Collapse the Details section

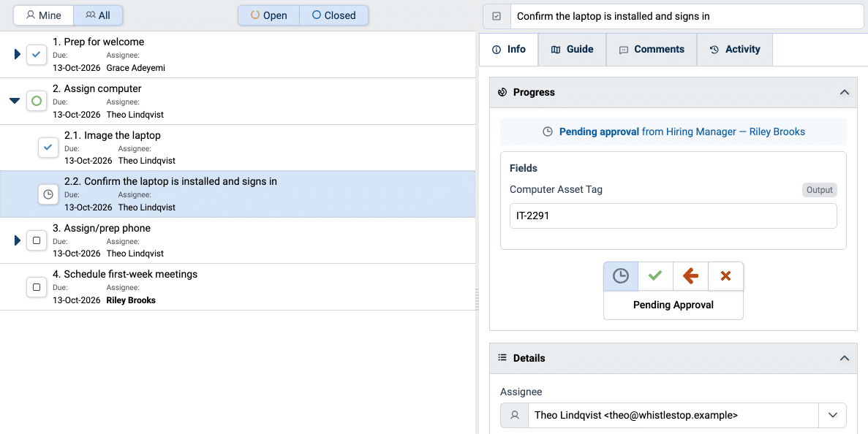pos(844,358)
